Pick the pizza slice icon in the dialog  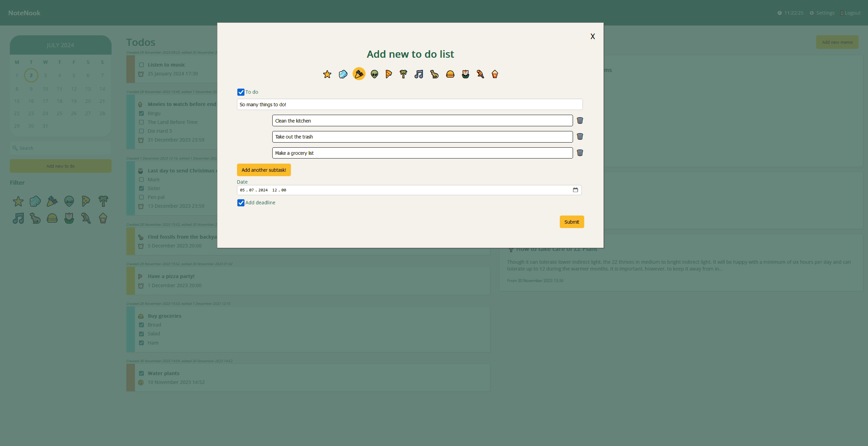click(x=389, y=74)
